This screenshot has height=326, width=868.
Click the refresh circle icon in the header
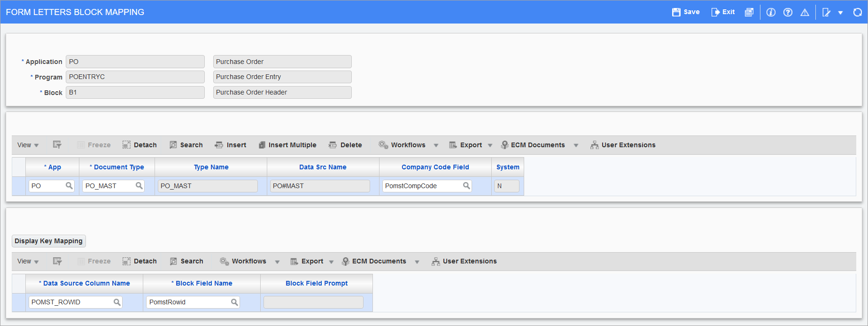coord(857,12)
